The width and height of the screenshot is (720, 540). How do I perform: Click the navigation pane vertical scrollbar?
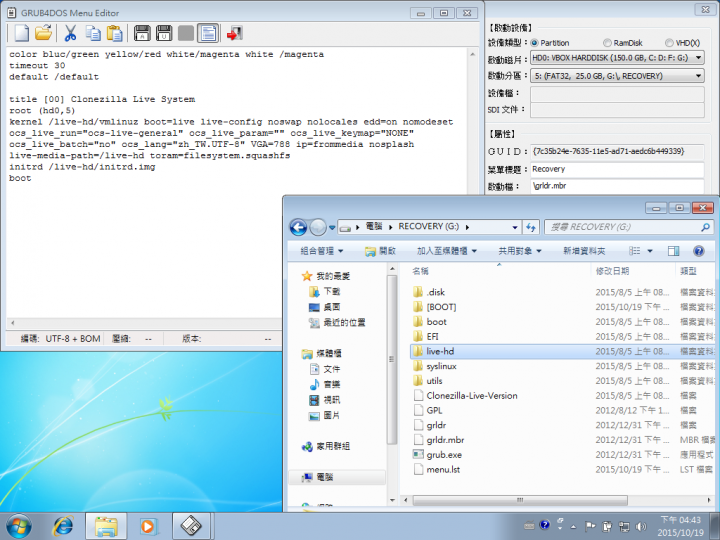(x=392, y=360)
